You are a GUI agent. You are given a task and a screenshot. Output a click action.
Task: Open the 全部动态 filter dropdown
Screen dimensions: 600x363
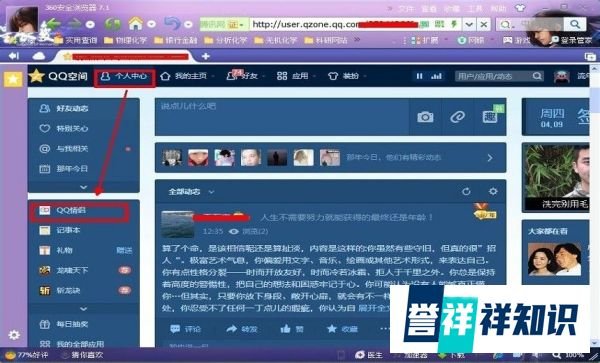[191, 192]
